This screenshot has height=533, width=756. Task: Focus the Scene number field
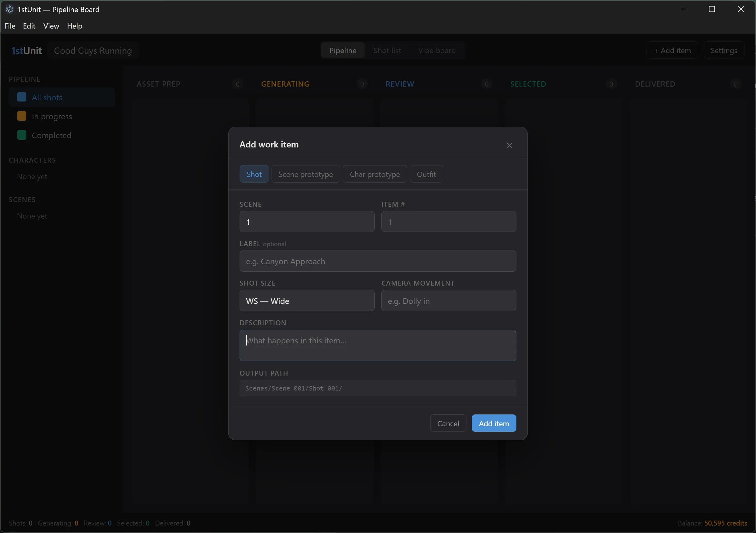tap(307, 222)
